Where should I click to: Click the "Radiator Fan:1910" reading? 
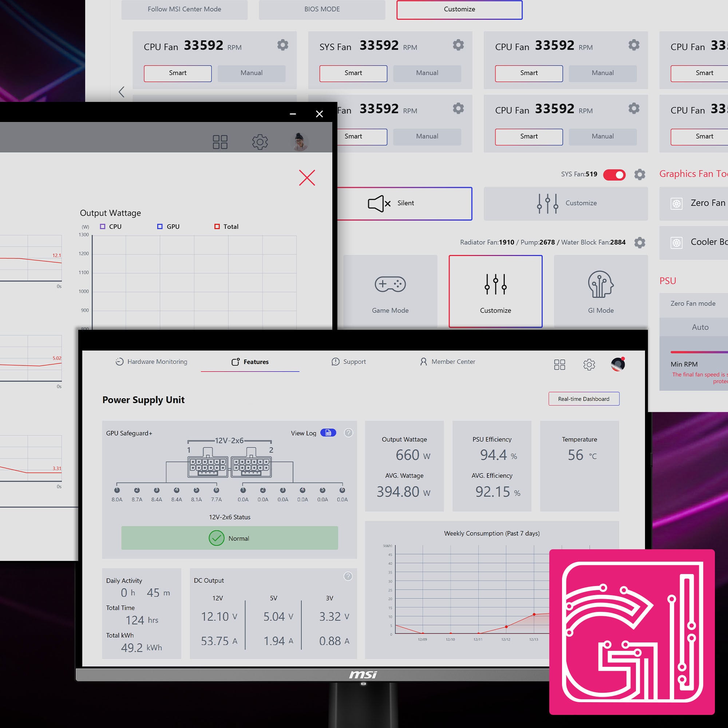point(487,242)
